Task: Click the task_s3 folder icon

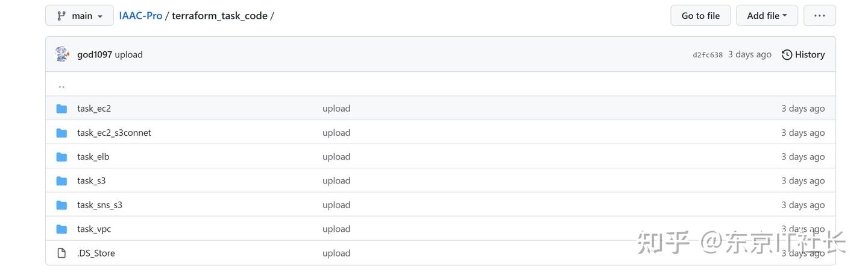Action: (61, 181)
